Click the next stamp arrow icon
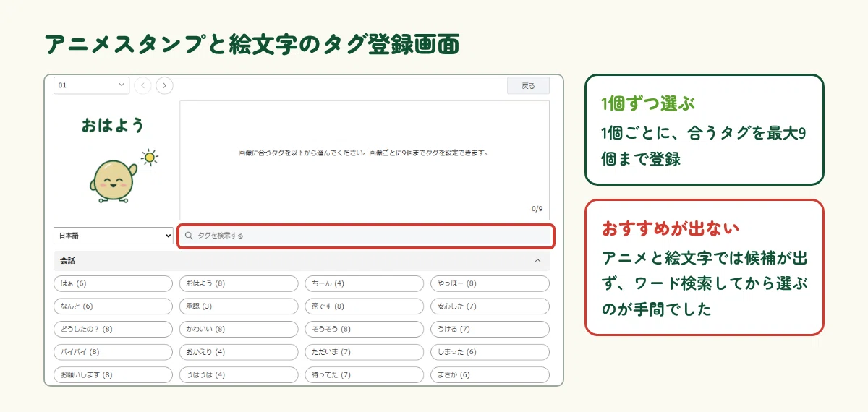The height and width of the screenshot is (412, 868). click(165, 85)
